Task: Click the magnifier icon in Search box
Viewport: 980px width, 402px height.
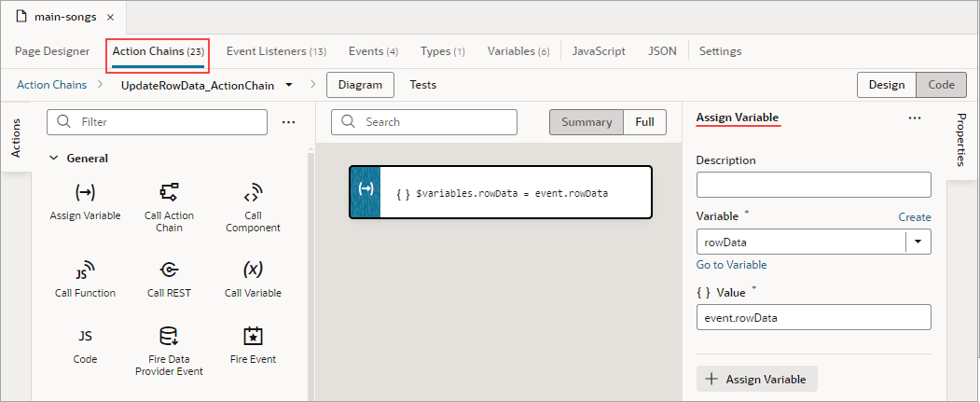Action: (x=348, y=122)
